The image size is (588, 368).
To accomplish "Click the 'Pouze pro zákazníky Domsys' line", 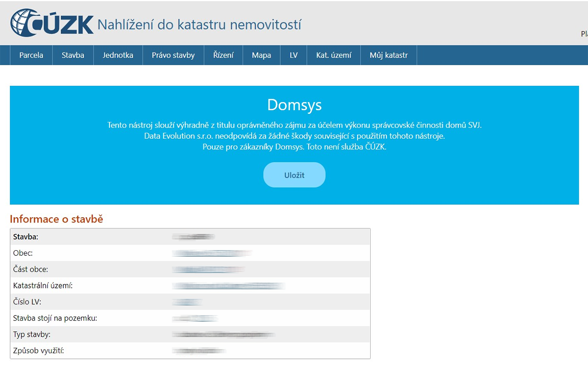I will pyautogui.click(x=294, y=147).
